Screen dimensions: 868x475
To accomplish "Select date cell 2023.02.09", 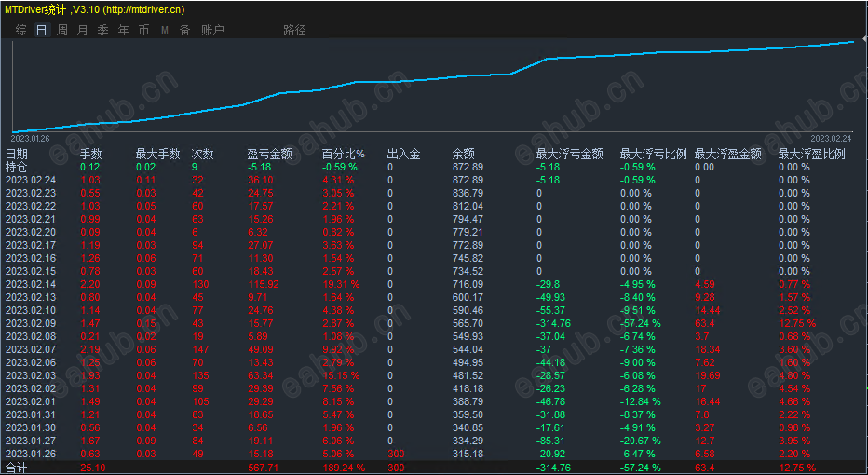I will coord(31,323).
